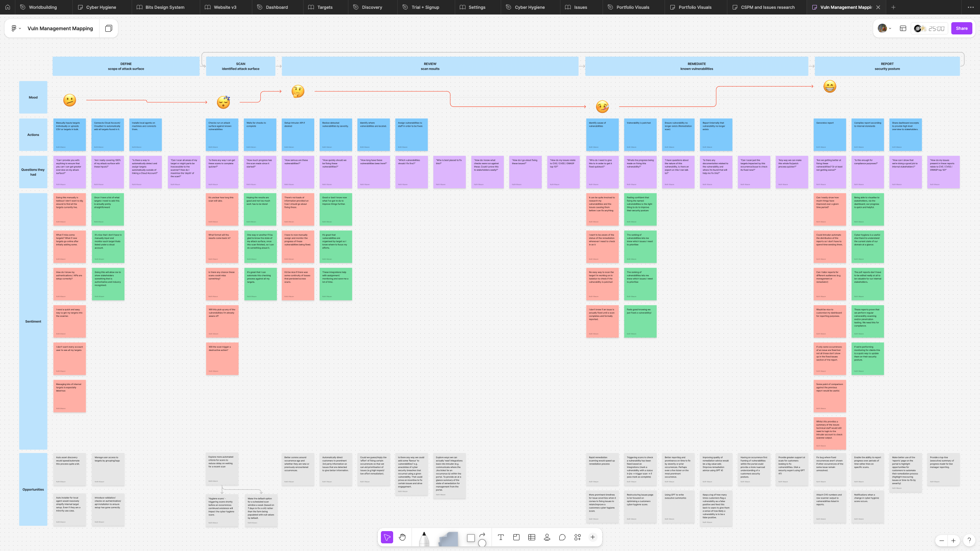Image resolution: width=980 pixels, height=551 pixels.
Task: Open the CSPM and Issues research tab
Action: point(768,7)
